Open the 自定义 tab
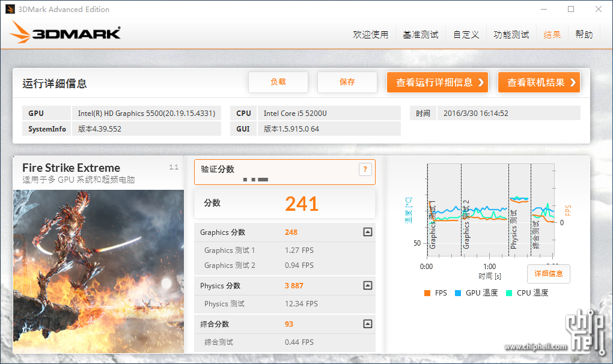 pos(466,34)
